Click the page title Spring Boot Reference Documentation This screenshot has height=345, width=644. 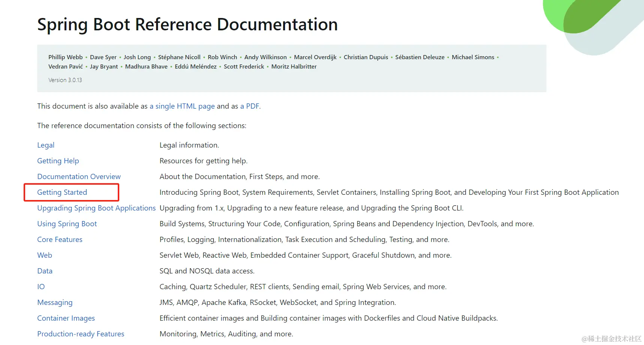(187, 24)
